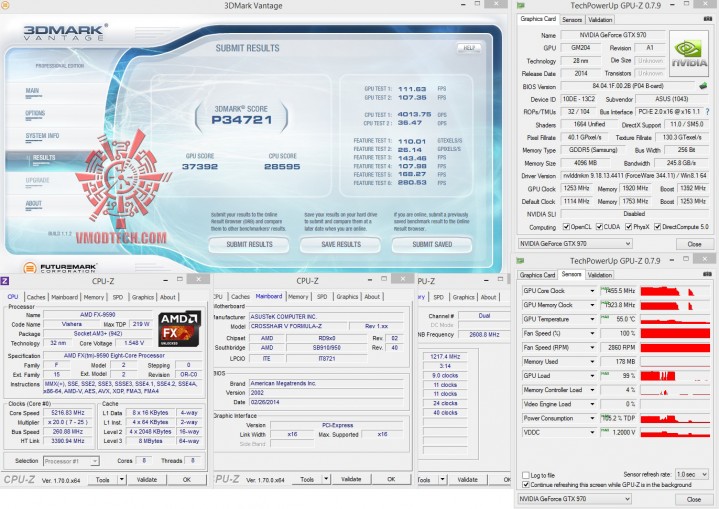This screenshot has width=719, height=509.
Task: Switch to Graphics Card tab in GPU-Z Sensors window
Action: pyautogui.click(x=537, y=275)
